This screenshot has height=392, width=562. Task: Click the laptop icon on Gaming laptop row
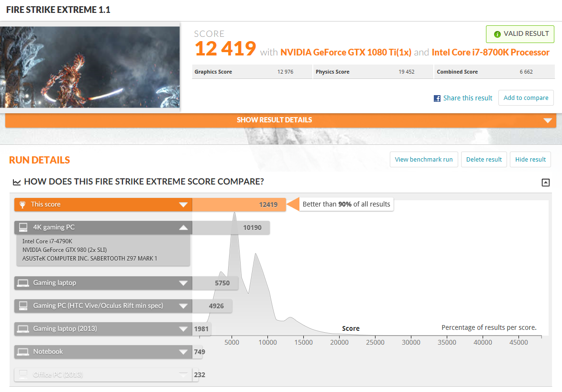[23, 283]
